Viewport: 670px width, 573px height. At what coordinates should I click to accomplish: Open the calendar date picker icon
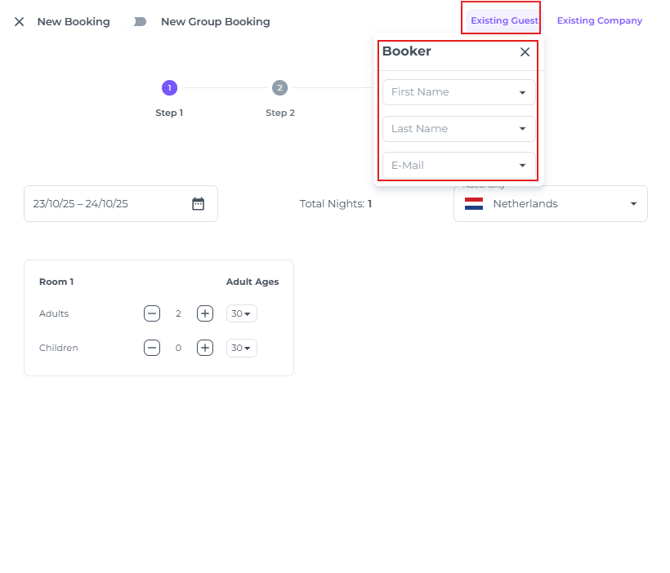pyautogui.click(x=198, y=204)
